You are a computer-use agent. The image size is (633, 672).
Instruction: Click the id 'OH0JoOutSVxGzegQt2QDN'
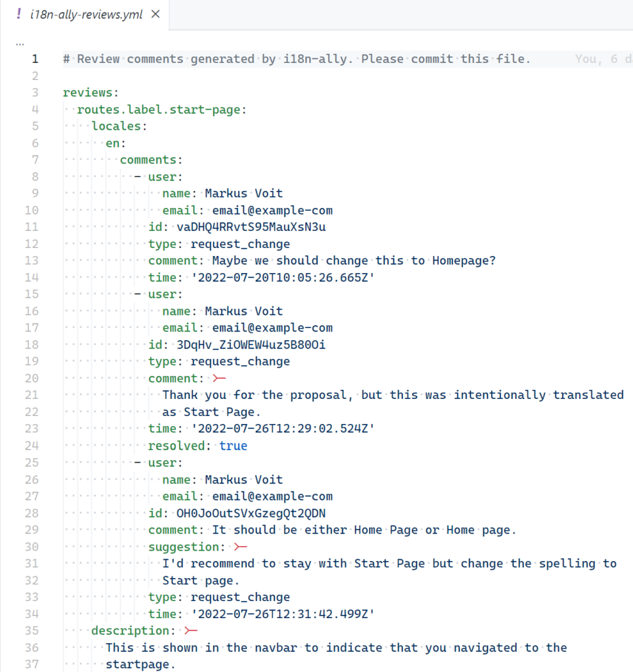coord(251,513)
